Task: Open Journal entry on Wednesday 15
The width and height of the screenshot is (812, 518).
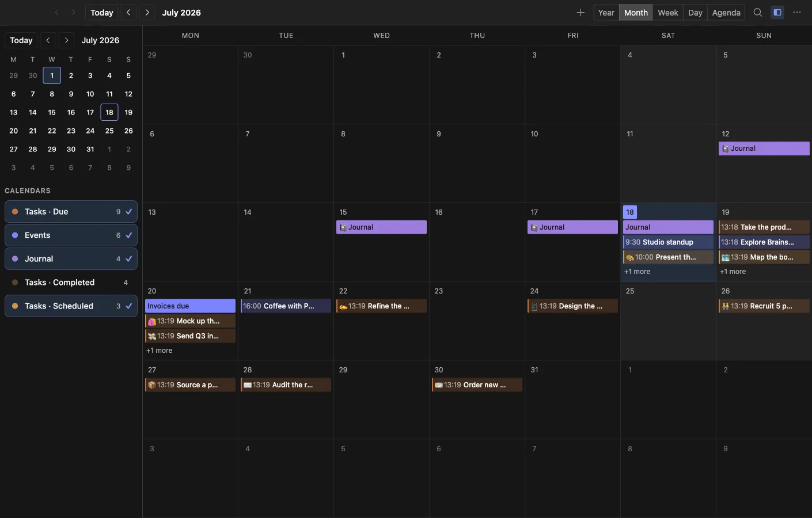Action: click(381, 227)
